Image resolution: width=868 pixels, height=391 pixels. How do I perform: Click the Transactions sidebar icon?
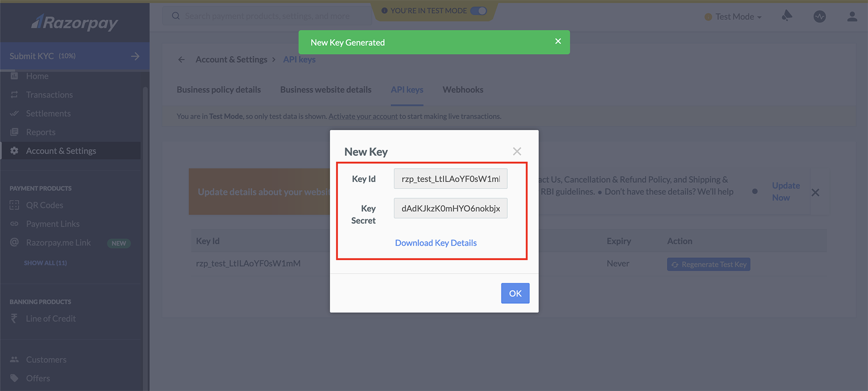click(x=14, y=94)
